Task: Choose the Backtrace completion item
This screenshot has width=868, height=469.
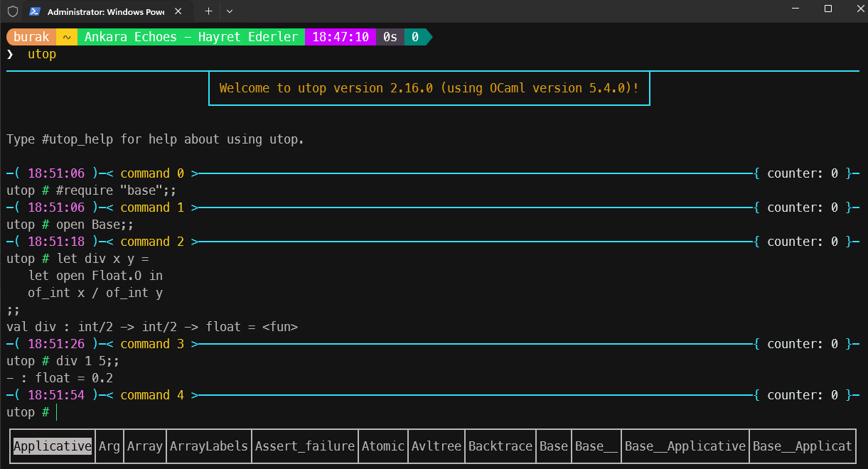Action: click(500, 446)
